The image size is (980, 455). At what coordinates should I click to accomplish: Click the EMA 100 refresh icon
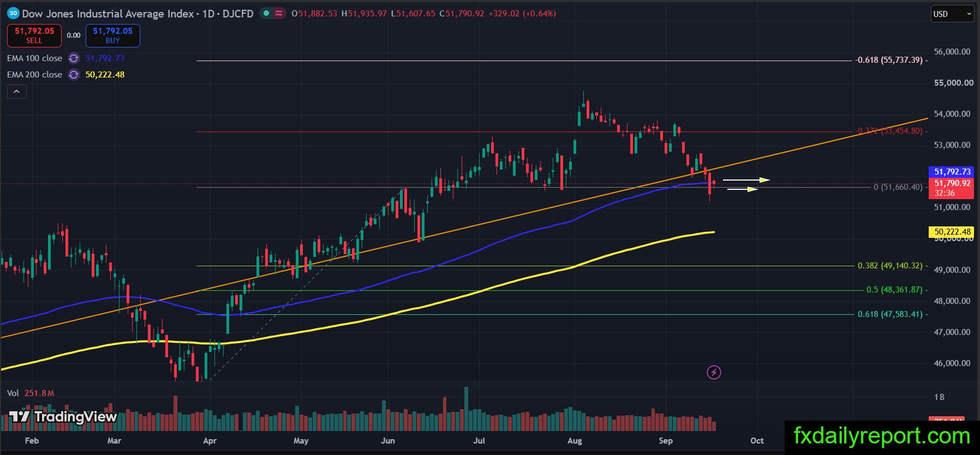74,58
